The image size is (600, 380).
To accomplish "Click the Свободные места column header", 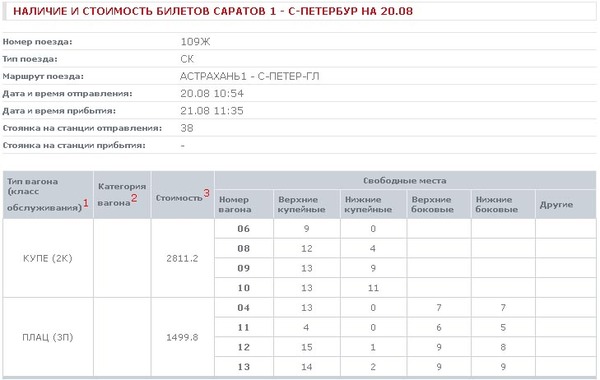I will tap(405, 181).
